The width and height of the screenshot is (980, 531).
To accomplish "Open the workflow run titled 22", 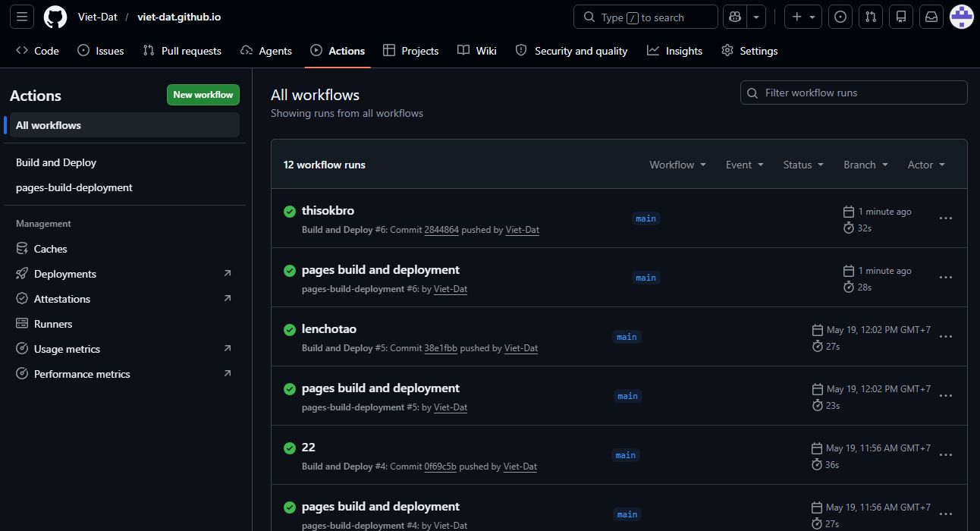I will (x=309, y=447).
